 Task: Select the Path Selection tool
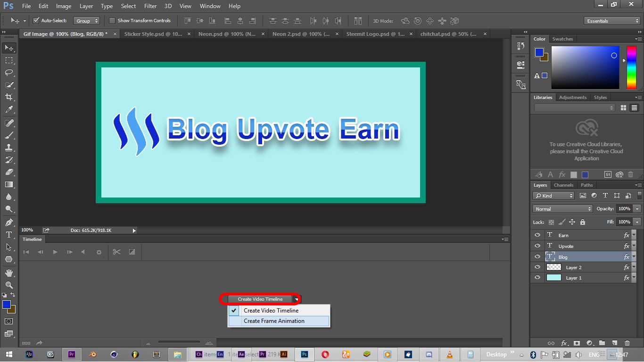coord(9,247)
